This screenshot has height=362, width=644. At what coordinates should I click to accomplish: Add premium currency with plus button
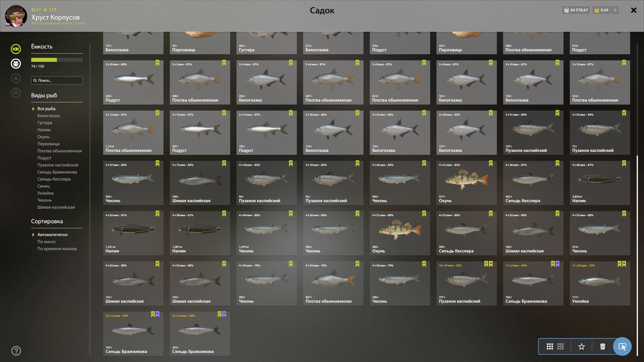tap(615, 10)
